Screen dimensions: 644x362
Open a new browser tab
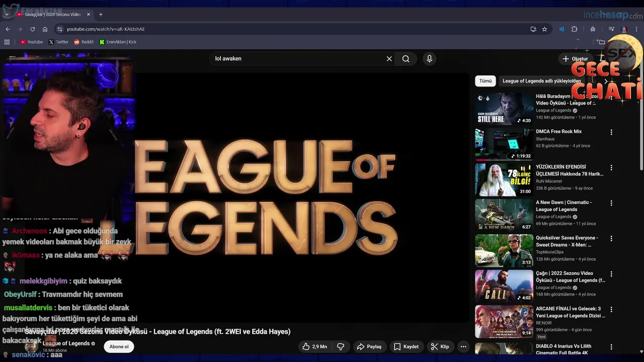point(101,15)
